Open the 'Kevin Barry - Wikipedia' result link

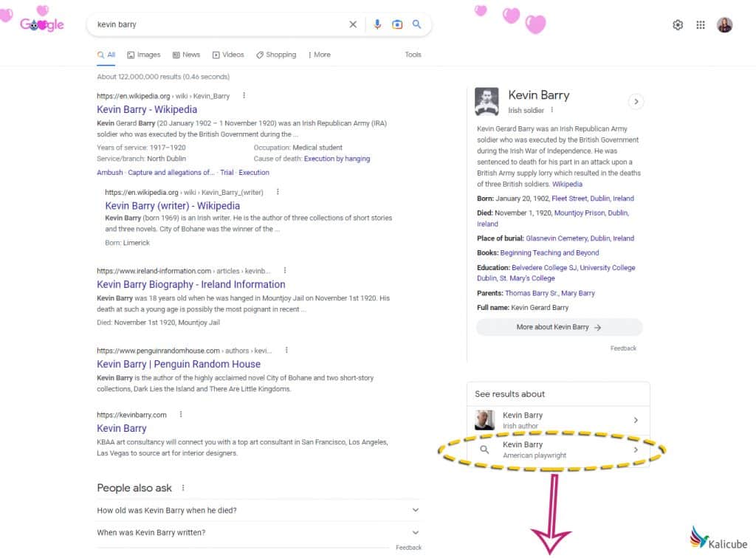coord(146,109)
